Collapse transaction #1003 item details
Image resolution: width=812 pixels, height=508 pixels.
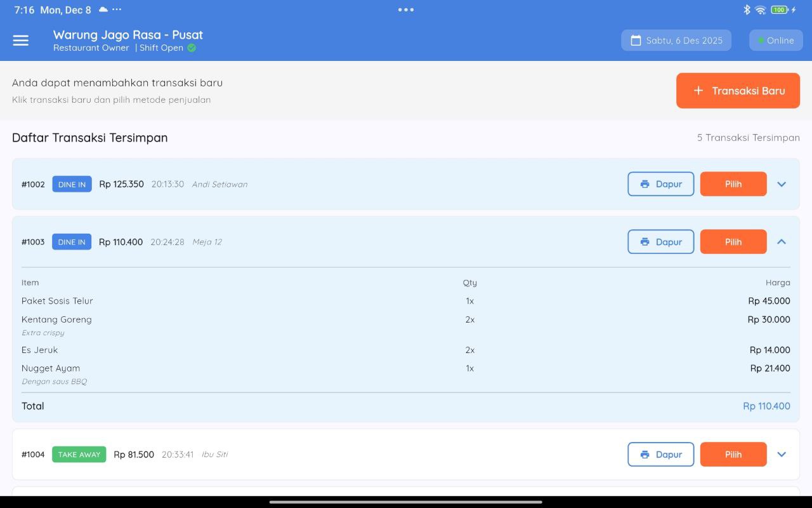pos(782,242)
